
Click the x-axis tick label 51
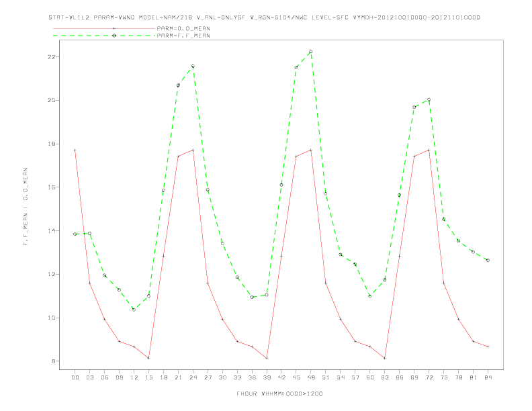pos(326,377)
